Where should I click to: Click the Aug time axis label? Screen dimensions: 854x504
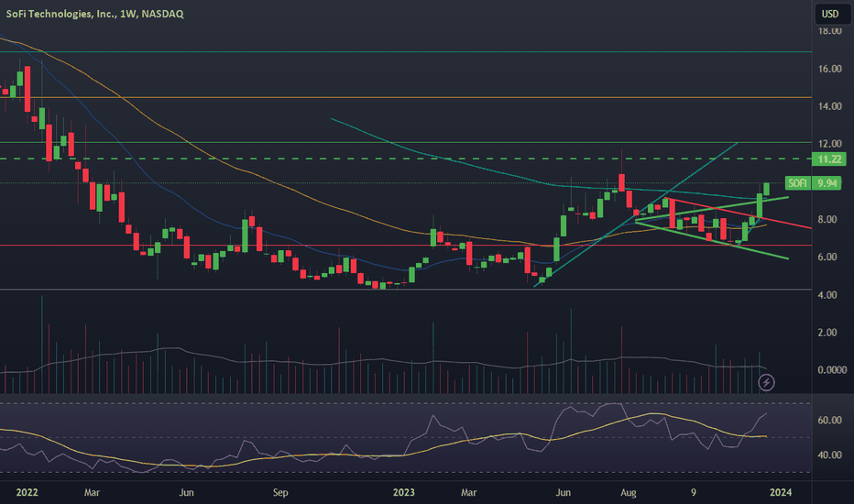coord(628,493)
